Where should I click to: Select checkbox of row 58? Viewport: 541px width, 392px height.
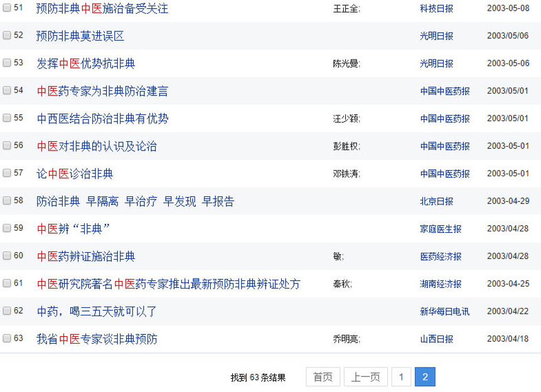tap(7, 201)
